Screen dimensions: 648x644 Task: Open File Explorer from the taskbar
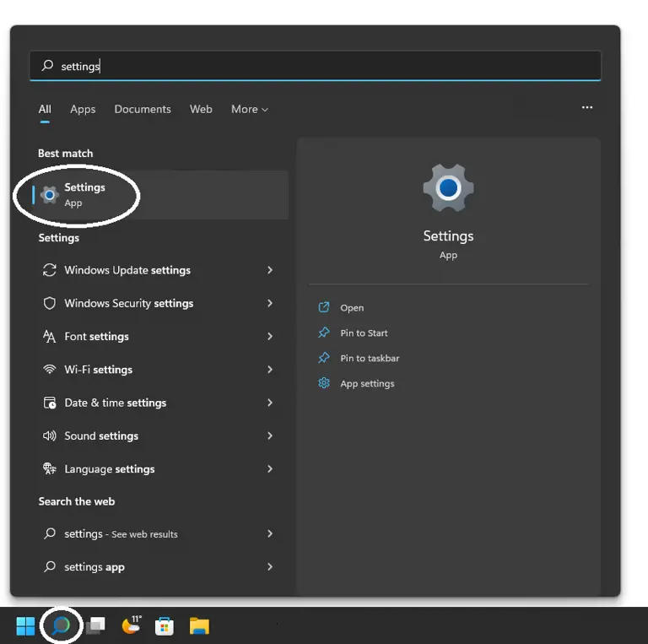click(x=199, y=626)
